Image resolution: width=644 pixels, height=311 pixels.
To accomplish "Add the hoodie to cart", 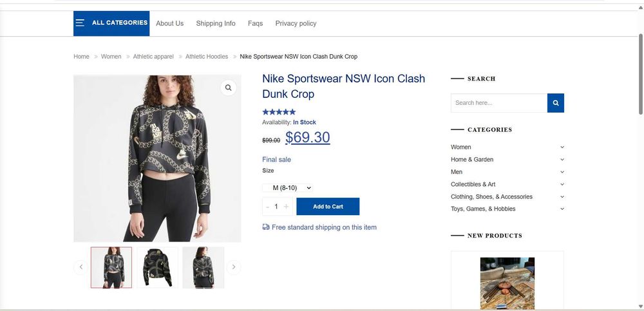I will point(328,207).
